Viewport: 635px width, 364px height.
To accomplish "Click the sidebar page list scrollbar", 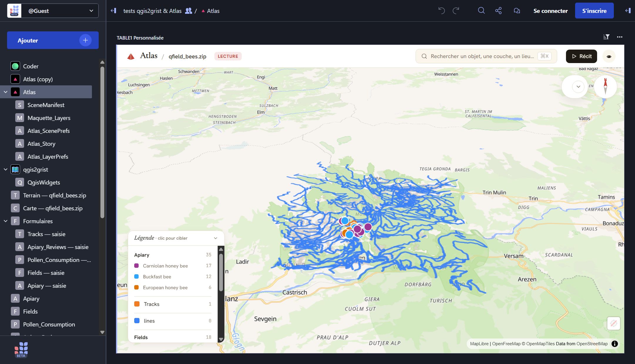I will tap(102, 142).
